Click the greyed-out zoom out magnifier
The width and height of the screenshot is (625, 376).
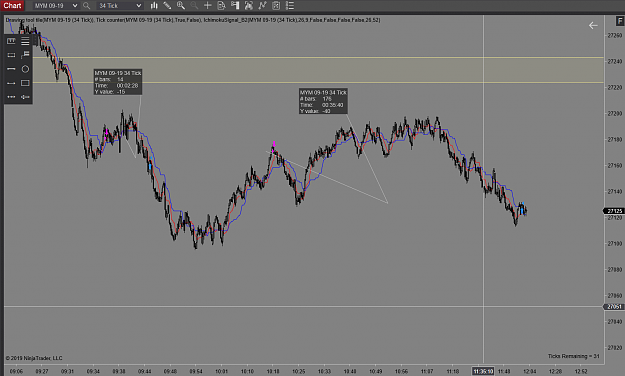coord(194,6)
